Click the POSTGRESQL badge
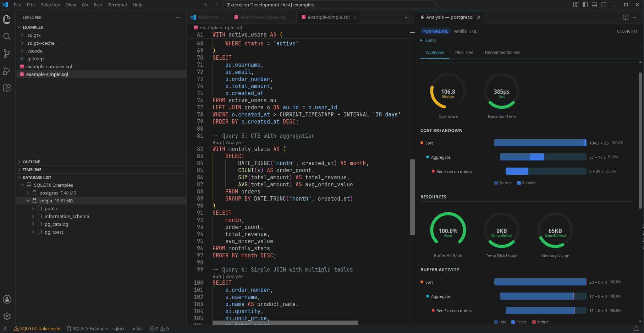Viewport: 644px width, 333px height. 435,31
